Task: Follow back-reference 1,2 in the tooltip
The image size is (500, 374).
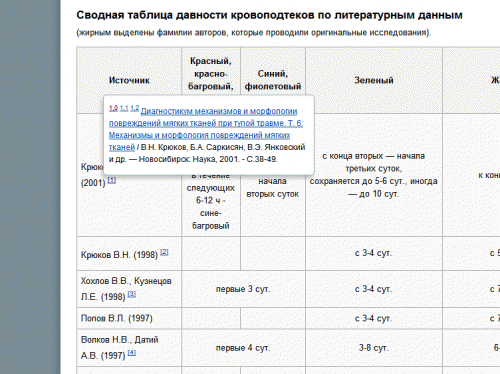Action: coord(135,108)
